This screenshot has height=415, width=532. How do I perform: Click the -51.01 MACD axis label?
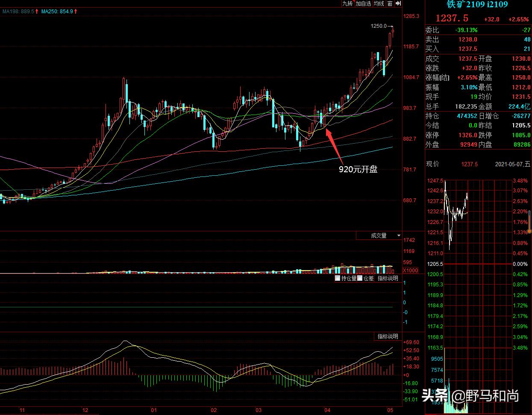point(411,399)
